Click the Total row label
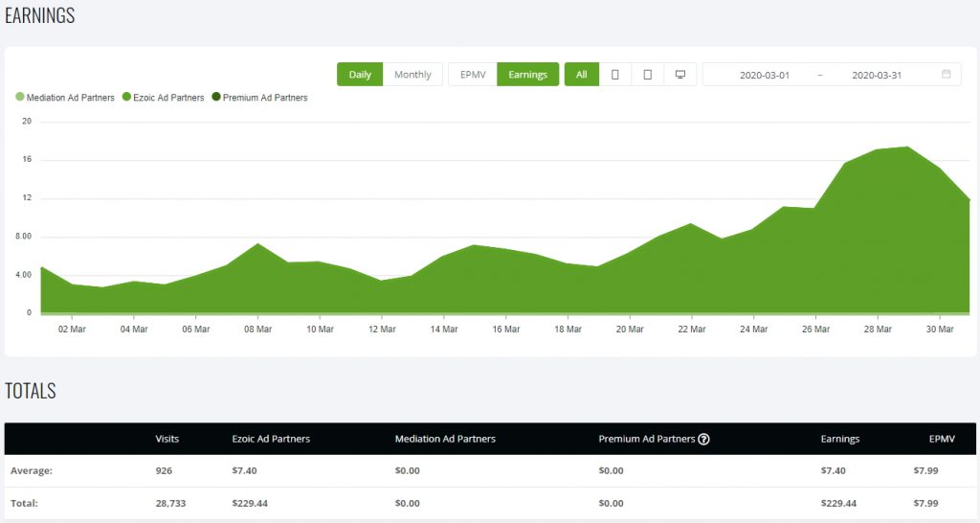 click(x=24, y=504)
